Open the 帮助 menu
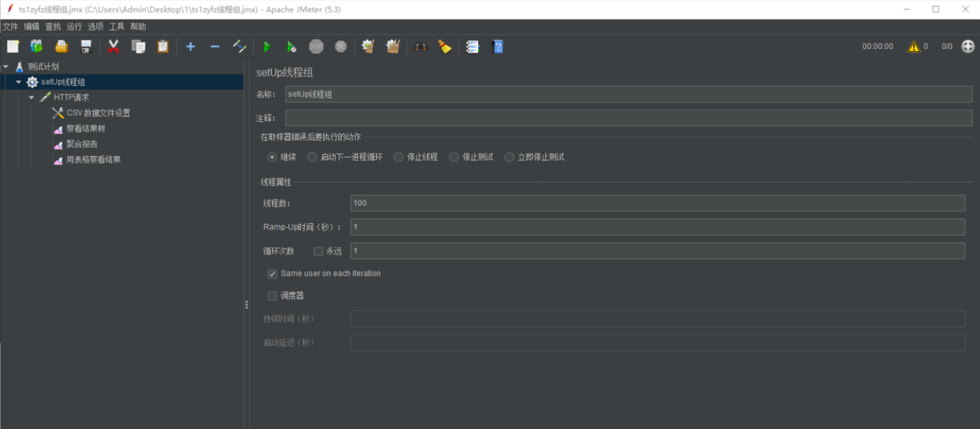980x429 pixels. (139, 27)
